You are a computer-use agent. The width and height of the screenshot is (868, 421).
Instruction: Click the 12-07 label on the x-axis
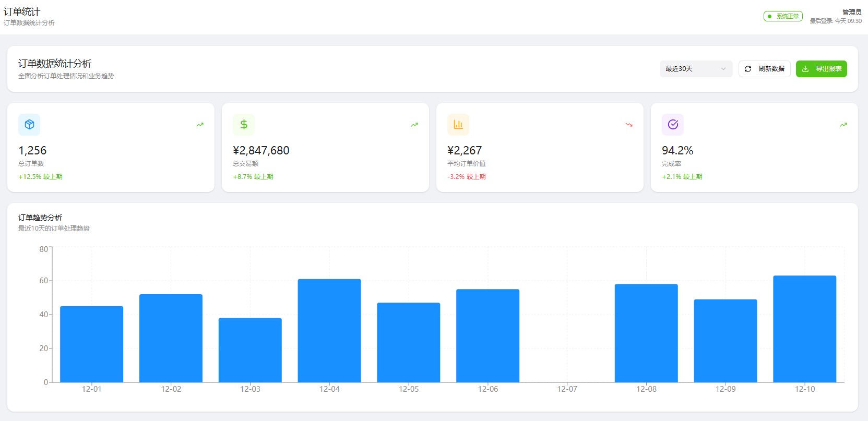coord(567,389)
